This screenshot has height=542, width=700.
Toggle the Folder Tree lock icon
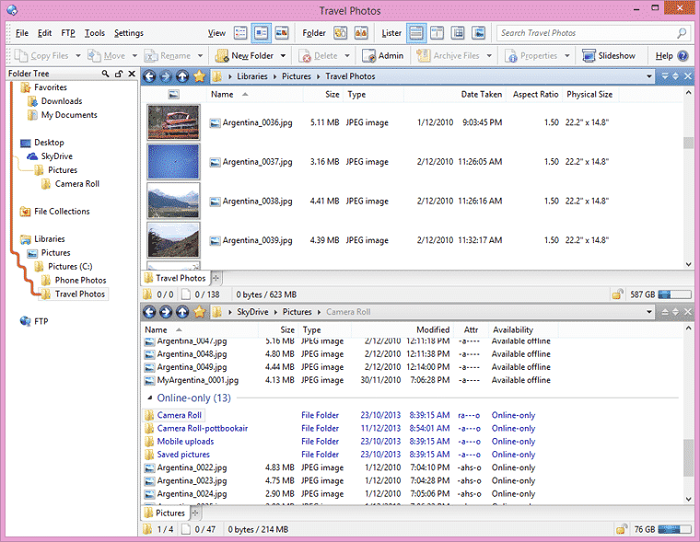pyautogui.click(x=119, y=74)
